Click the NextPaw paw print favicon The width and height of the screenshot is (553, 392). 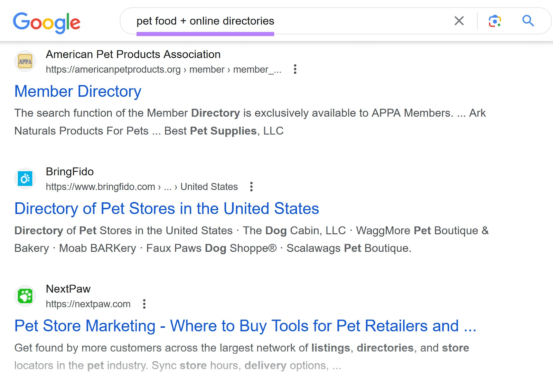[25, 296]
